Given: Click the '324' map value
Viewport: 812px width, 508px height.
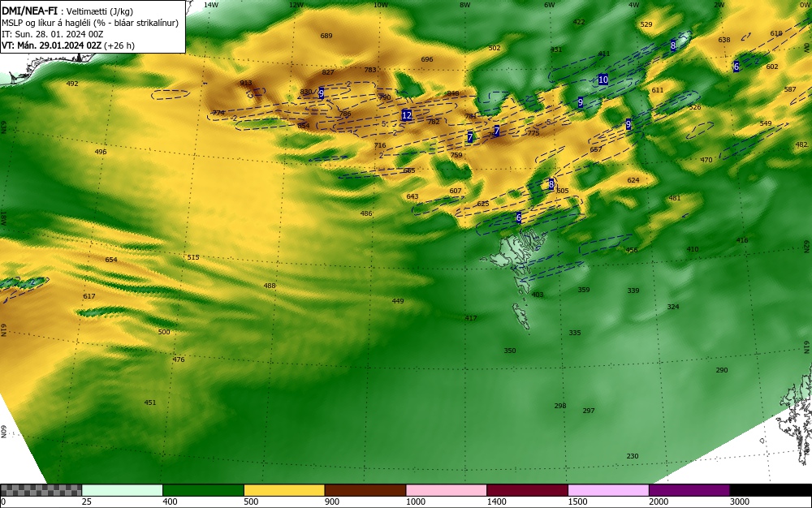Looking at the screenshot, I should click(x=672, y=307).
